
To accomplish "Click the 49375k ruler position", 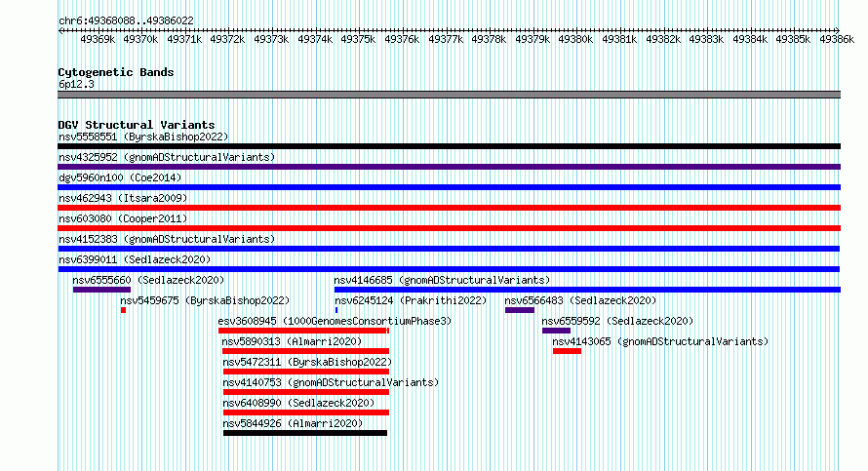I will pyautogui.click(x=358, y=39).
